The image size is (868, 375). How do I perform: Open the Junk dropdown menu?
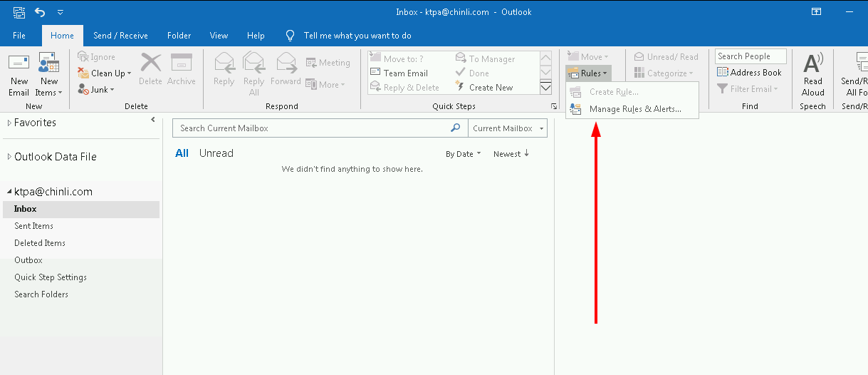pos(96,90)
